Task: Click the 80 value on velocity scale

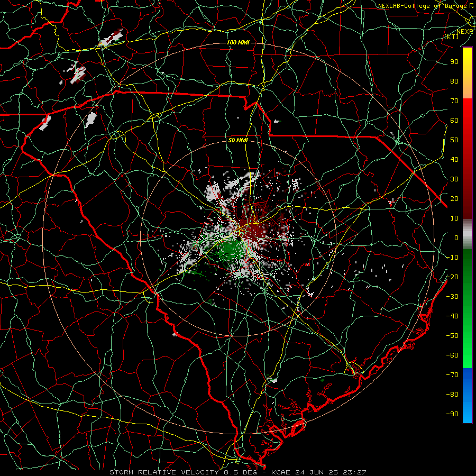Action: point(454,81)
